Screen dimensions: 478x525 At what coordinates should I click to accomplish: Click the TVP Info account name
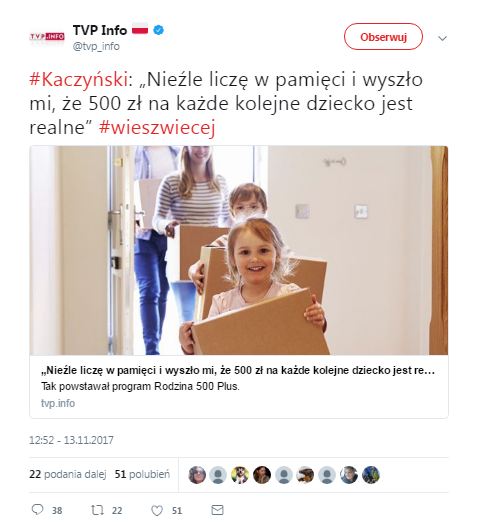coord(100,30)
